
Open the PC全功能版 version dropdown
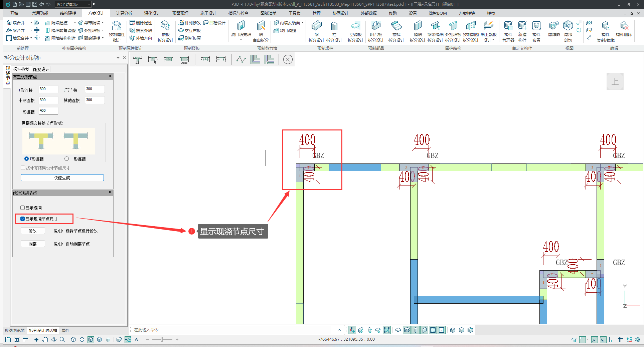coord(73,4)
